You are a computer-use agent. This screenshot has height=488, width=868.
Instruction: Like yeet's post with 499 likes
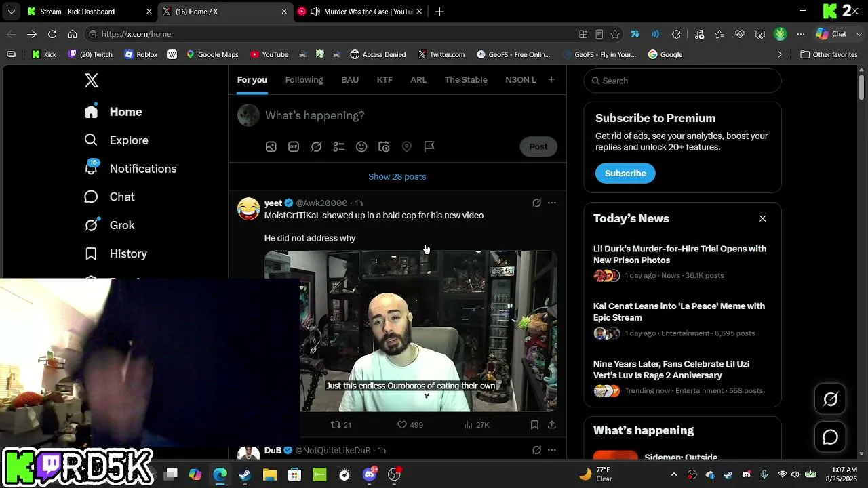410,425
